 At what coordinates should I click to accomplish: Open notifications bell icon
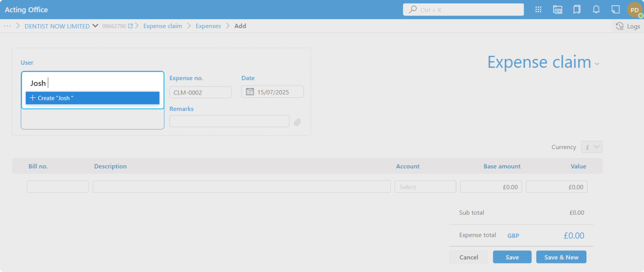tap(596, 10)
